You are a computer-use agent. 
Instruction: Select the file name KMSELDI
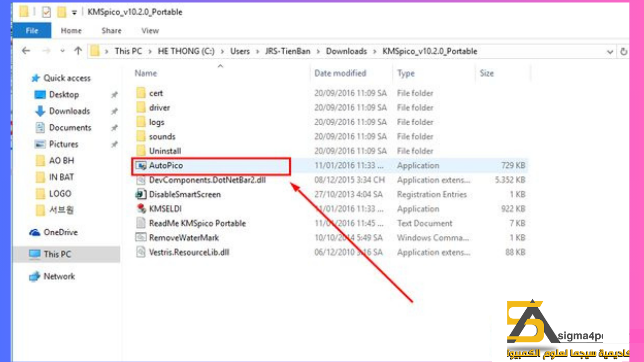(165, 209)
